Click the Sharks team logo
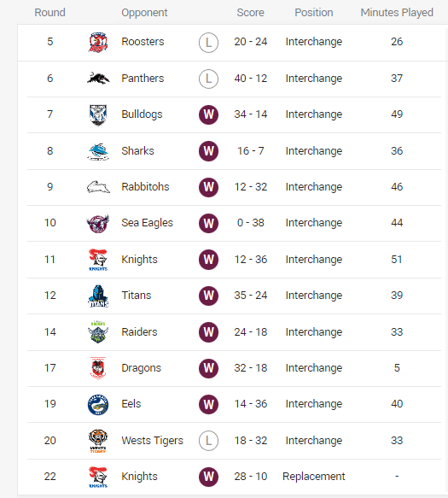Screen dimensions: 448x498 coord(98,151)
